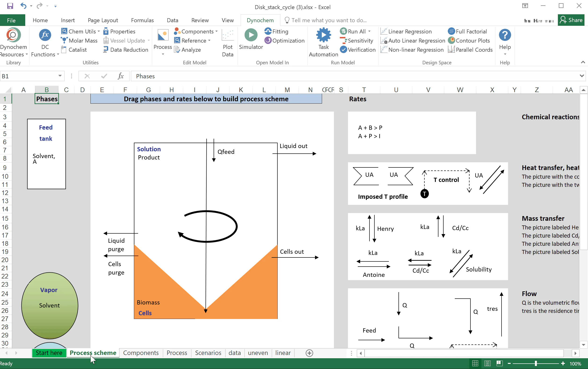Expand the formula bar

(582, 76)
